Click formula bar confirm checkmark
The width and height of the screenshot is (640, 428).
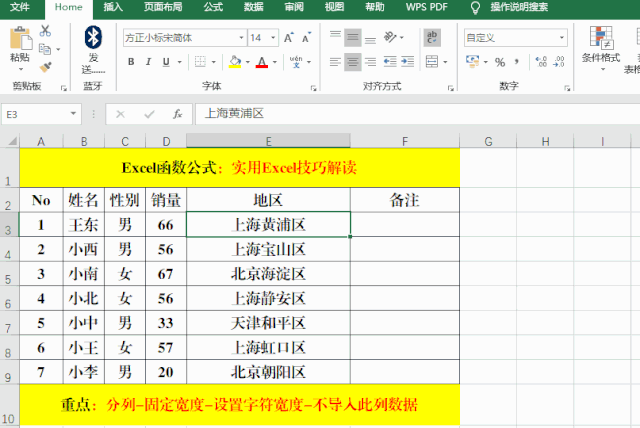(149, 114)
